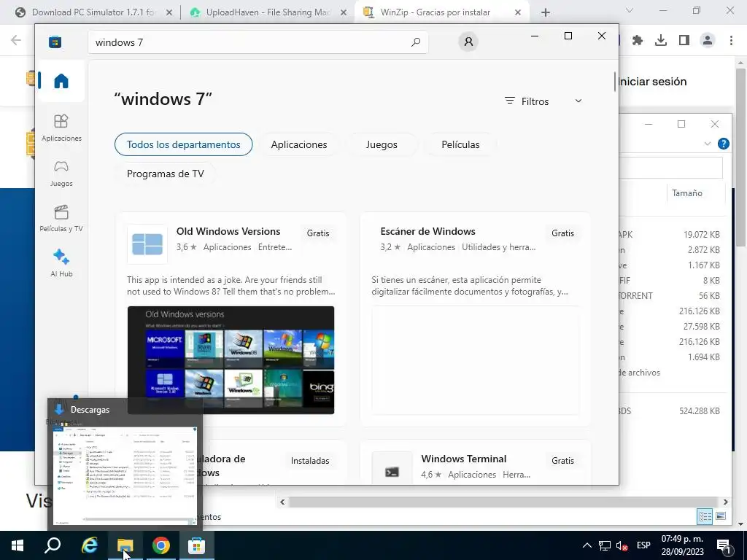Select the Juegos filter pill
Image resolution: width=747 pixels, height=560 pixels.
coord(381,145)
